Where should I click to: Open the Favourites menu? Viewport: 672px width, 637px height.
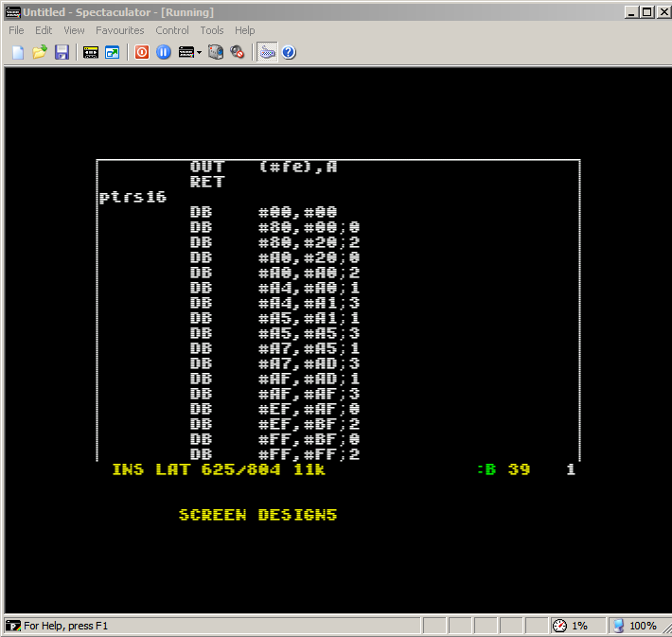tap(119, 30)
